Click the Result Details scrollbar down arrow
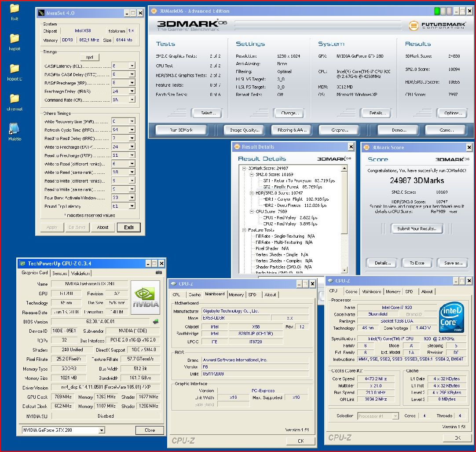The image size is (476, 452). 344,270
